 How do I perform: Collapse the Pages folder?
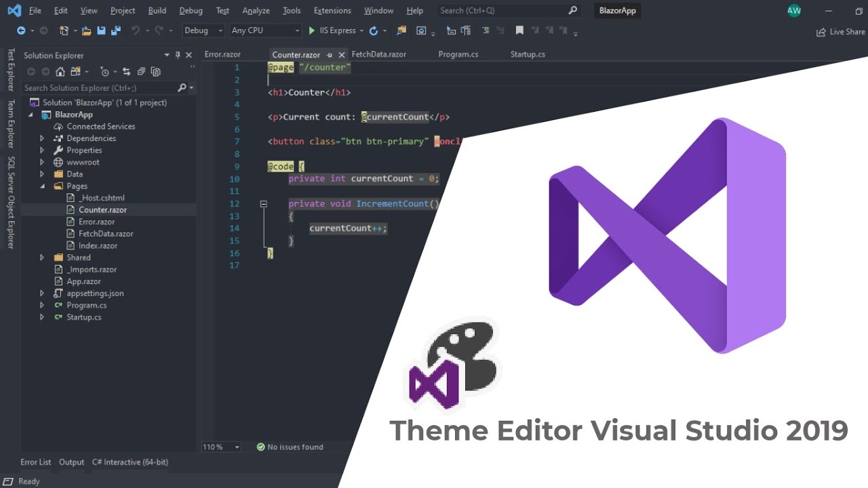click(x=42, y=186)
